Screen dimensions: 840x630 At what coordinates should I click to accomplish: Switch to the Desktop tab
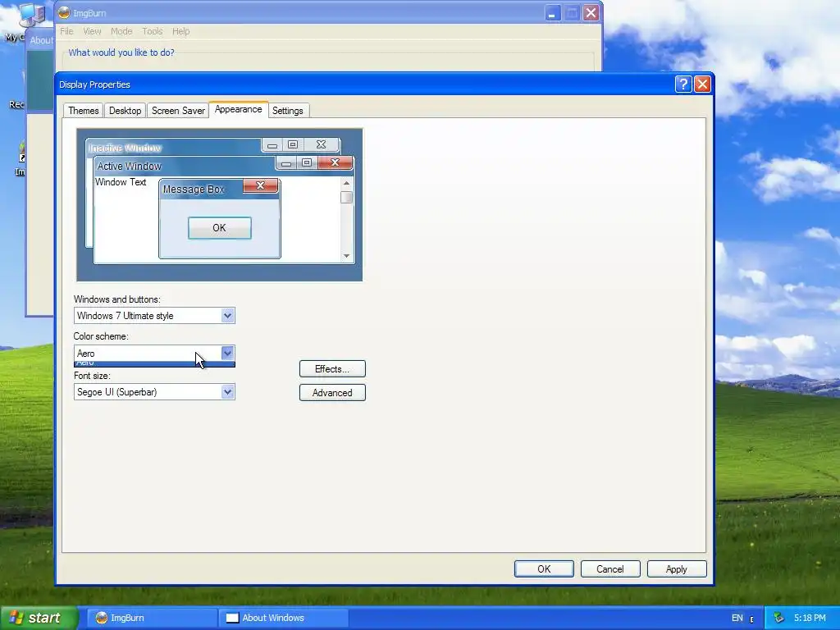[125, 111]
